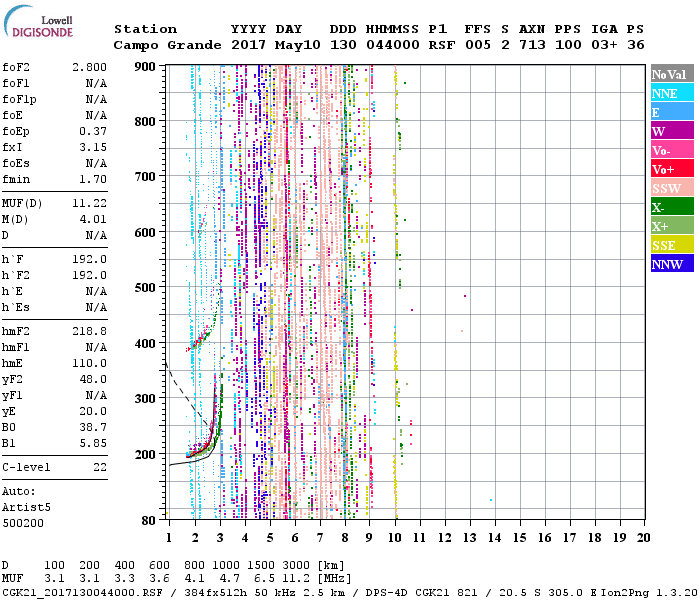Click the red Vo+ echo trace near 400 km
Viewport: 700px width, 600px height.
[x=198, y=341]
